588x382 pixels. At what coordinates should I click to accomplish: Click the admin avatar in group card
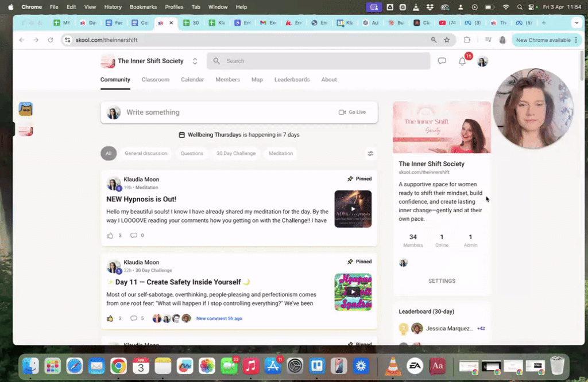403,263
